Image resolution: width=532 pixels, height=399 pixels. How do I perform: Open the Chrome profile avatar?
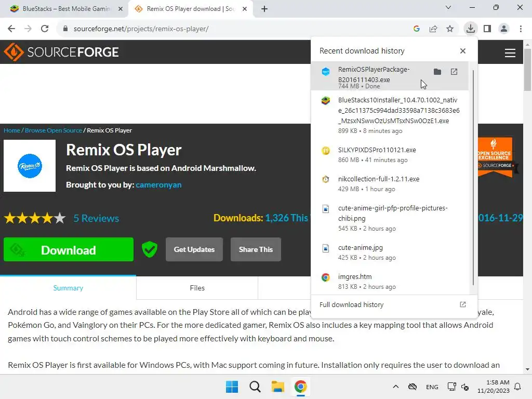[504, 29]
